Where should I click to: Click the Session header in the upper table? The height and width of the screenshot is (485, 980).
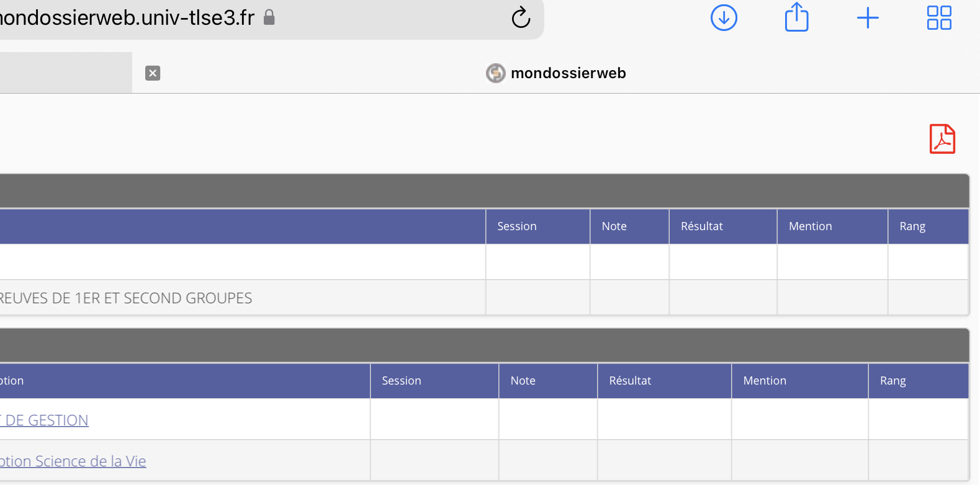point(517,226)
